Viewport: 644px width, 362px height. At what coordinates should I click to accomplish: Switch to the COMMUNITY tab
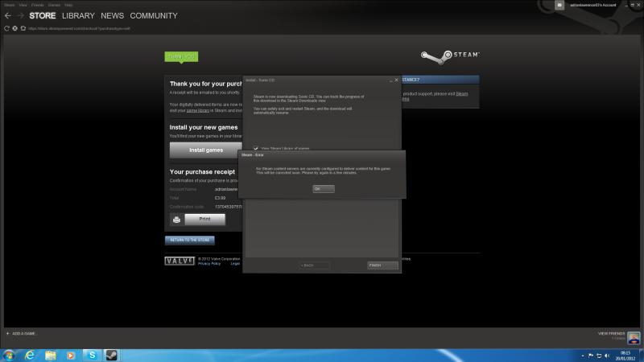coord(154,15)
